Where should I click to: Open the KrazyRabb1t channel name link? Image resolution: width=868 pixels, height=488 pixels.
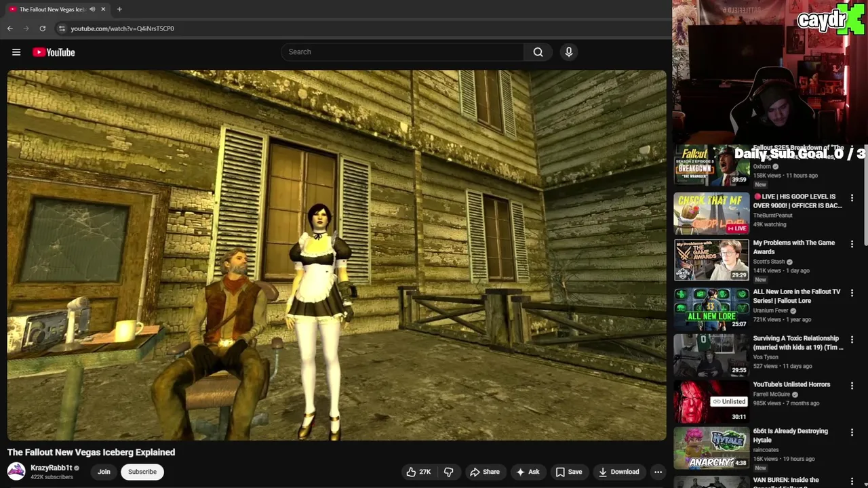(x=51, y=468)
